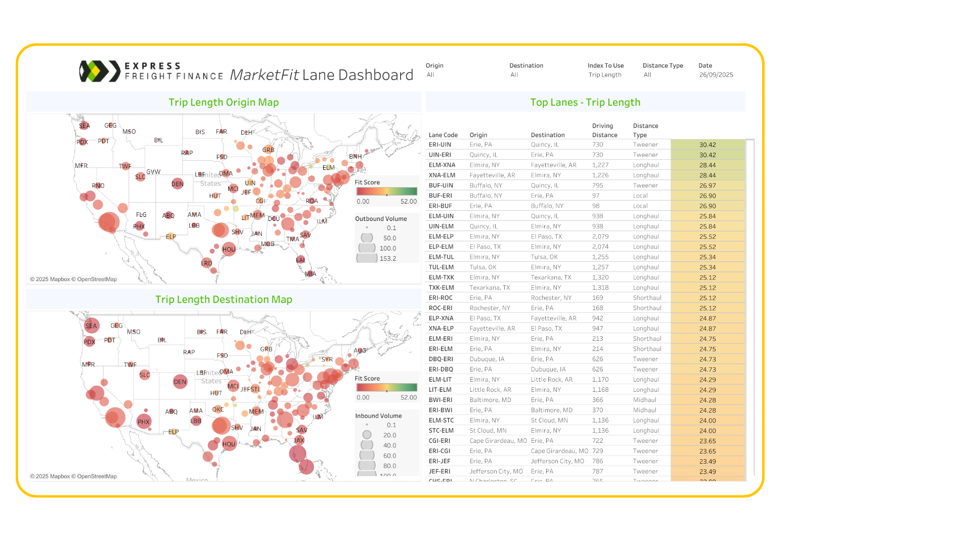The image size is (980, 551).
Task: Select the HOU marker on origin map
Action: (x=229, y=249)
